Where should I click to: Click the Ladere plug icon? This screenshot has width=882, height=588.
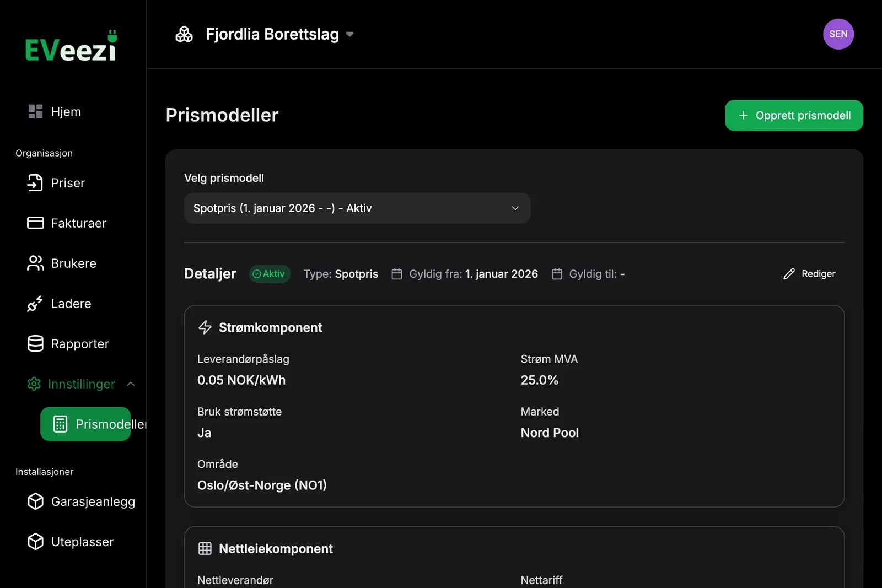click(x=35, y=304)
